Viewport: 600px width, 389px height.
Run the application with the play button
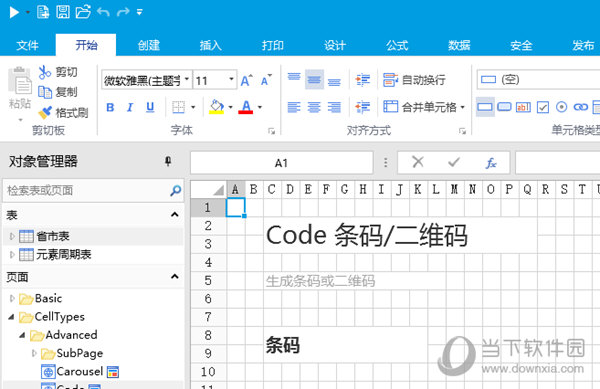pyautogui.click(x=14, y=12)
